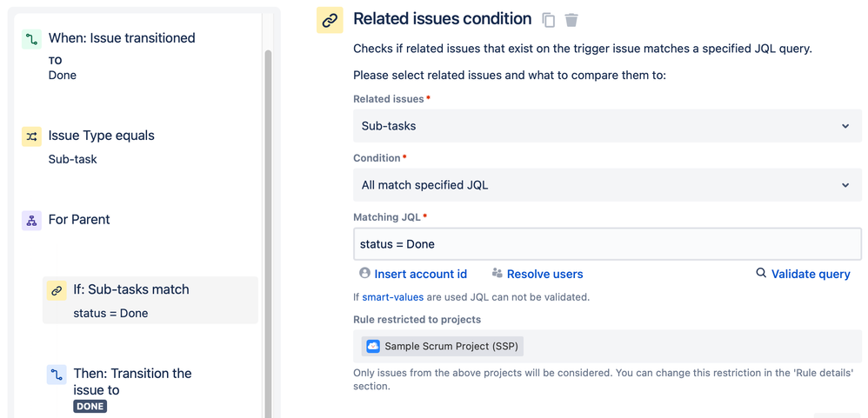This screenshot has height=418, width=868.
Task: Click the delete component trash icon
Action: tap(571, 20)
